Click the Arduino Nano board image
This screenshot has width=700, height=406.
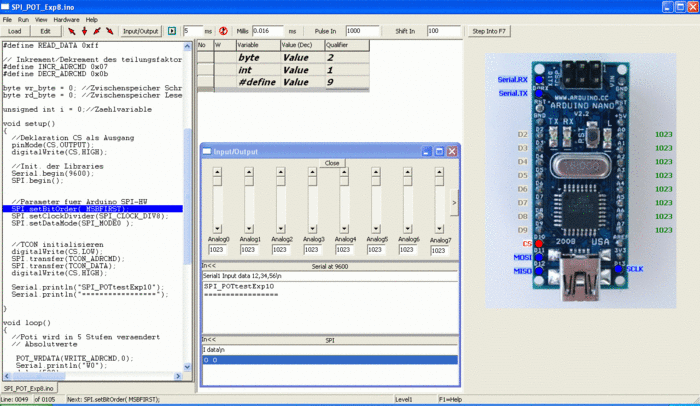(x=580, y=179)
